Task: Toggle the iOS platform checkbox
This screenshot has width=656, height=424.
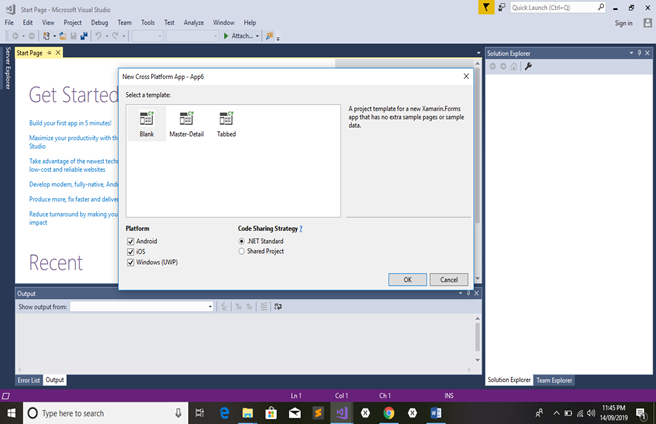Action: pos(131,252)
